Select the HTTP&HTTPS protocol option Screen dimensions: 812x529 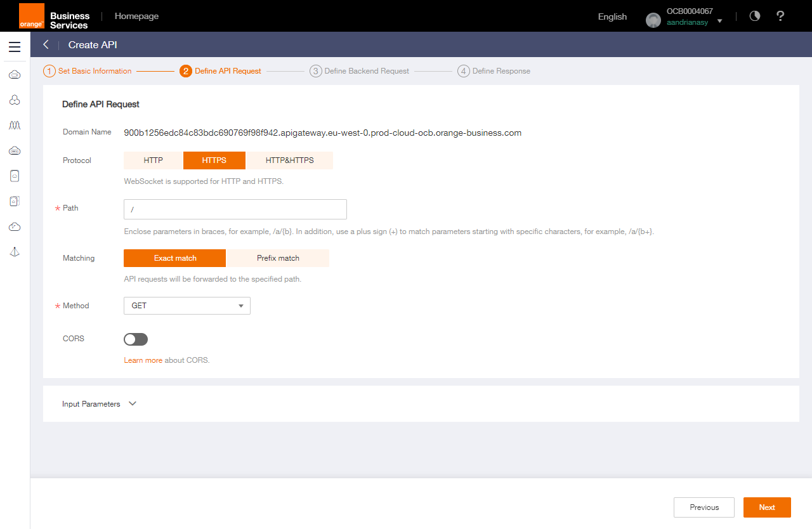(289, 160)
